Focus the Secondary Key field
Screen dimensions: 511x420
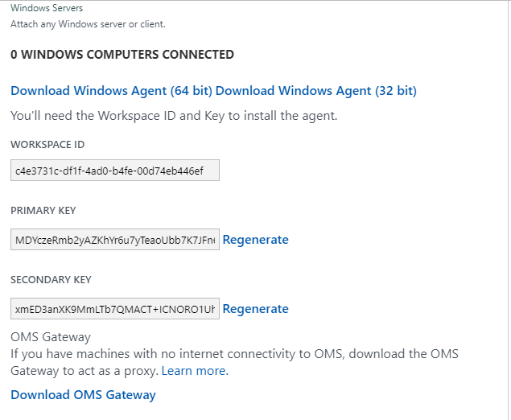coord(115,309)
